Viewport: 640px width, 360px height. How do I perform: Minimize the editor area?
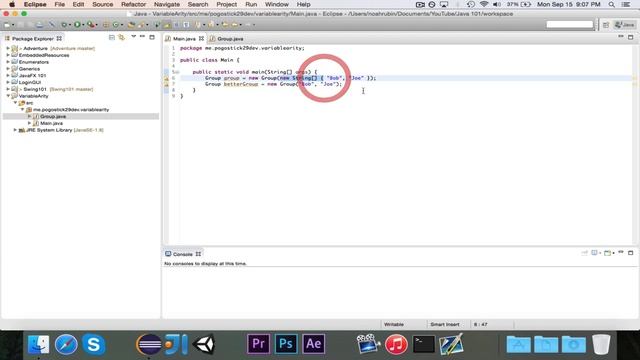tap(621, 37)
